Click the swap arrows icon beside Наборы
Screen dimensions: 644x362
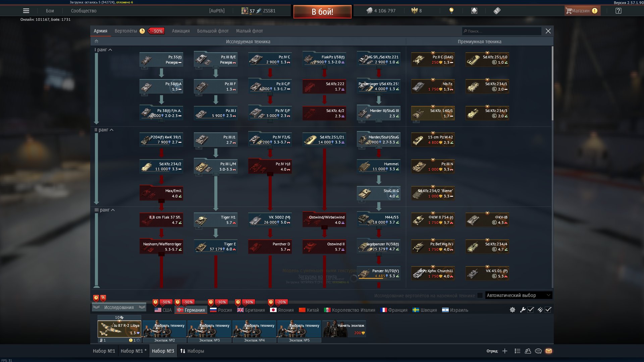tap(183, 351)
